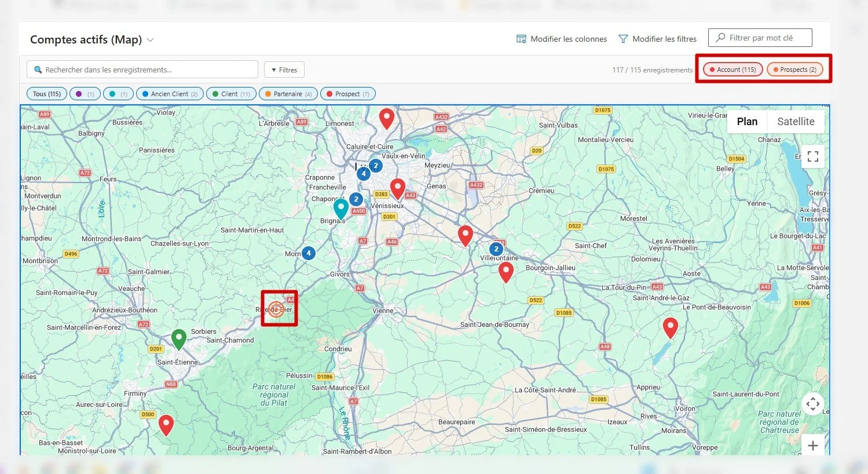868x474 pixels.
Task: Select the Tous (115) filter chip
Action: click(46, 94)
